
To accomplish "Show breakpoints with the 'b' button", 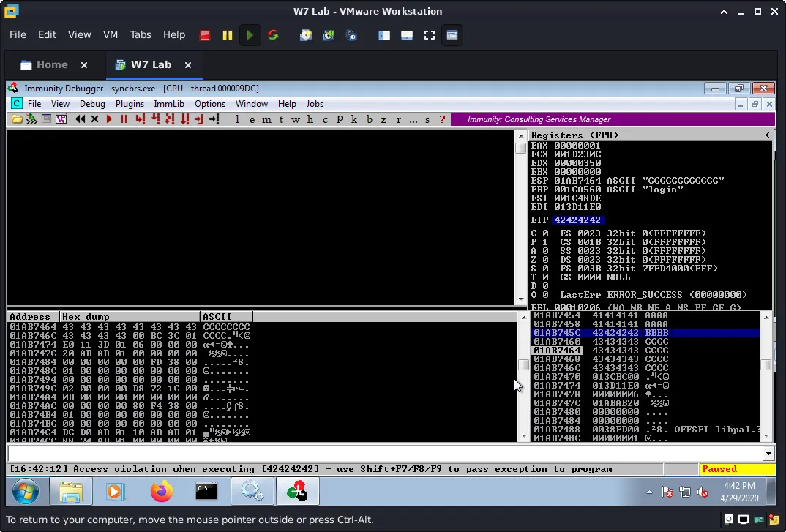I will 370,119.
